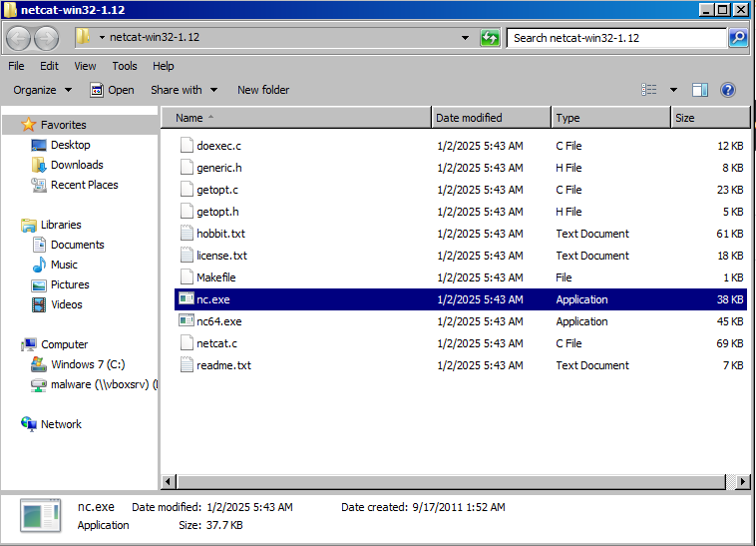Show the preview pane icon
The height and width of the screenshot is (546, 756).
pos(699,90)
